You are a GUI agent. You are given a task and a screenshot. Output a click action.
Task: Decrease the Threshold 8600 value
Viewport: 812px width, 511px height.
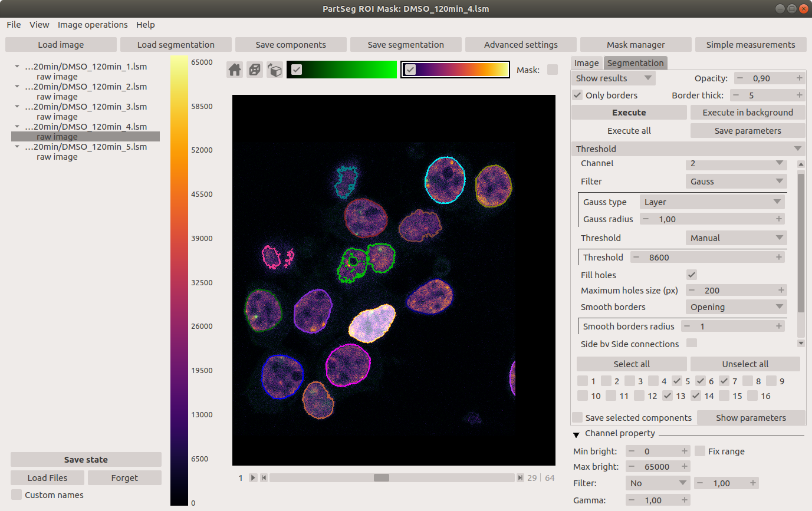[636, 258]
